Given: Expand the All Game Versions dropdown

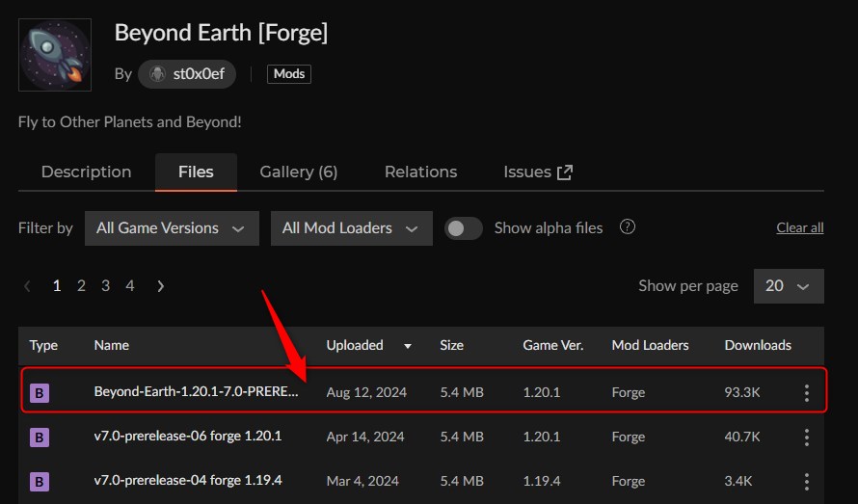Looking at the screenshot, I should (172, 228).
